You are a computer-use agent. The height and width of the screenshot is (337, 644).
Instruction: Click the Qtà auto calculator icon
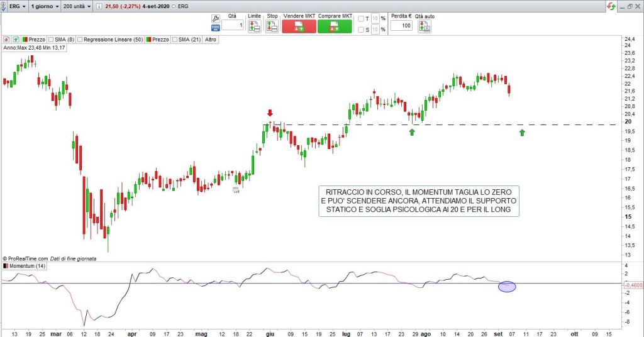425,26
